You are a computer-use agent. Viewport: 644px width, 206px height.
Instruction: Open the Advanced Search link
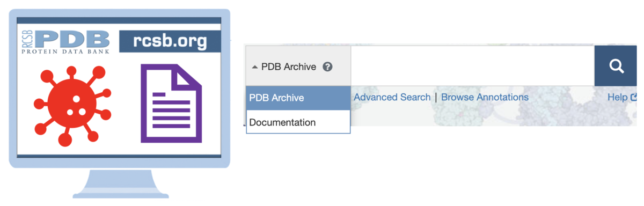pyautogui.click(x=392, y=97)
